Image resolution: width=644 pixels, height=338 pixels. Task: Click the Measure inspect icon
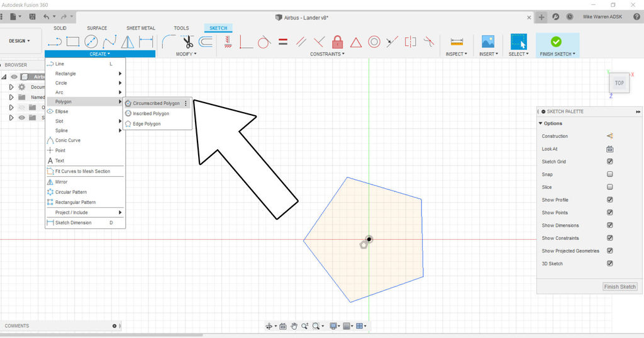click(x=457, y=42)
